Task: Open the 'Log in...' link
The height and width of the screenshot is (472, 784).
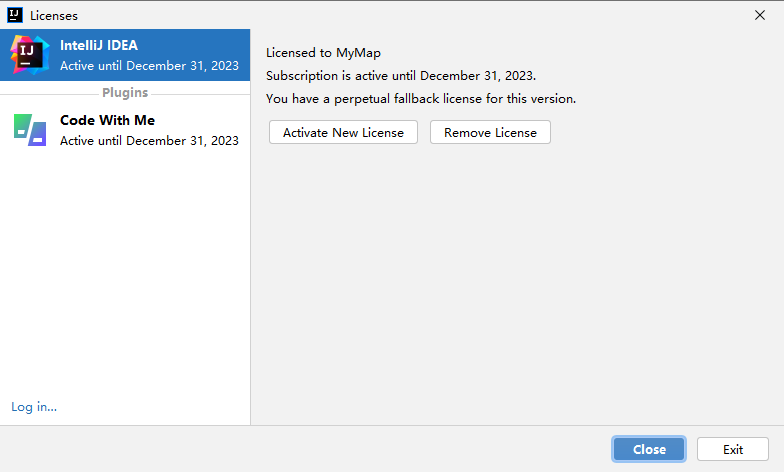Action: point(34,406)
